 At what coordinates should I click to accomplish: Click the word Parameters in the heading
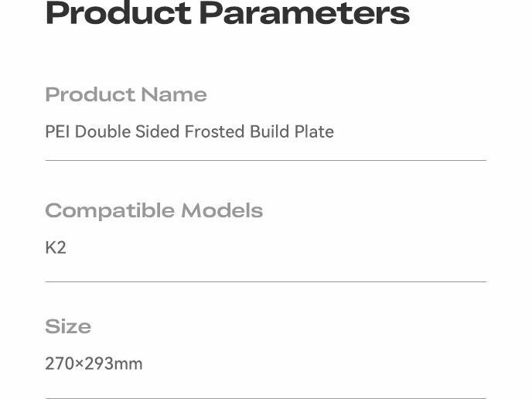point(304,13)
